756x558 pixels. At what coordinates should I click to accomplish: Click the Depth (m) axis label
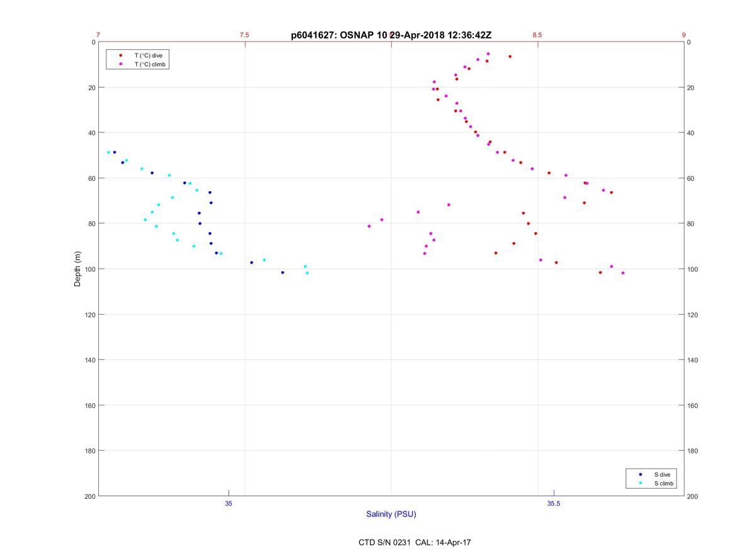[78, 269]
